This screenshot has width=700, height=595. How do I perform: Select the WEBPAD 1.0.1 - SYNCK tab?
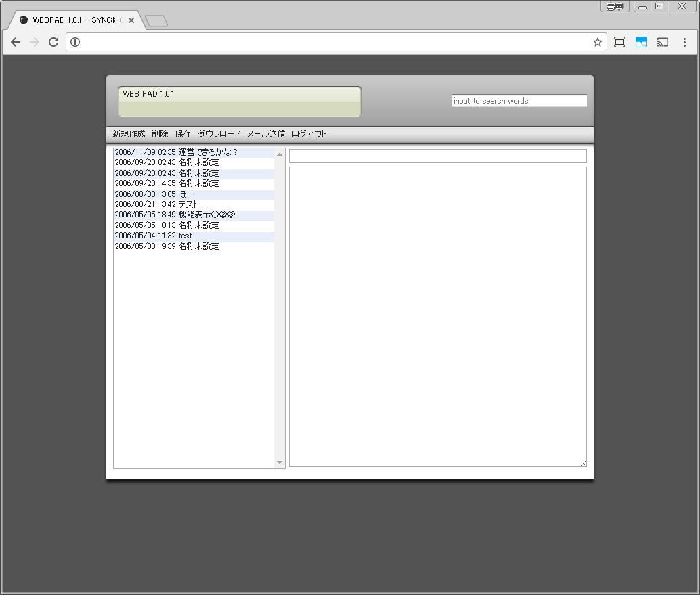click(75, 20)
